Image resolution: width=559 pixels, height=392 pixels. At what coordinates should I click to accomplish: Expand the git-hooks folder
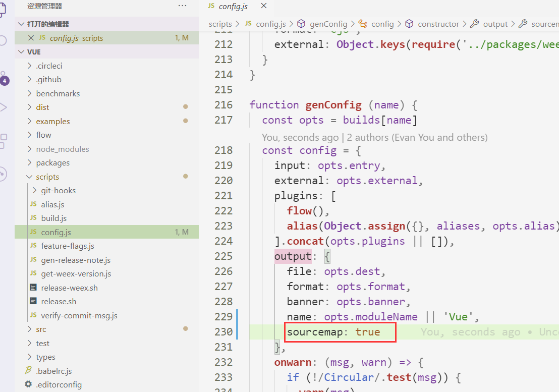point(58,191)
